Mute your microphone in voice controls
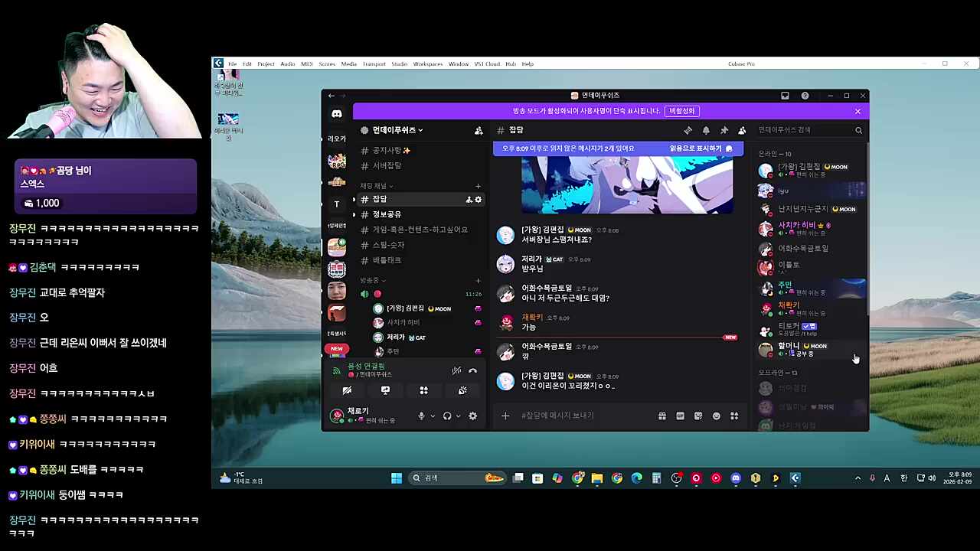The image size is (980, 551). [421, 416]
